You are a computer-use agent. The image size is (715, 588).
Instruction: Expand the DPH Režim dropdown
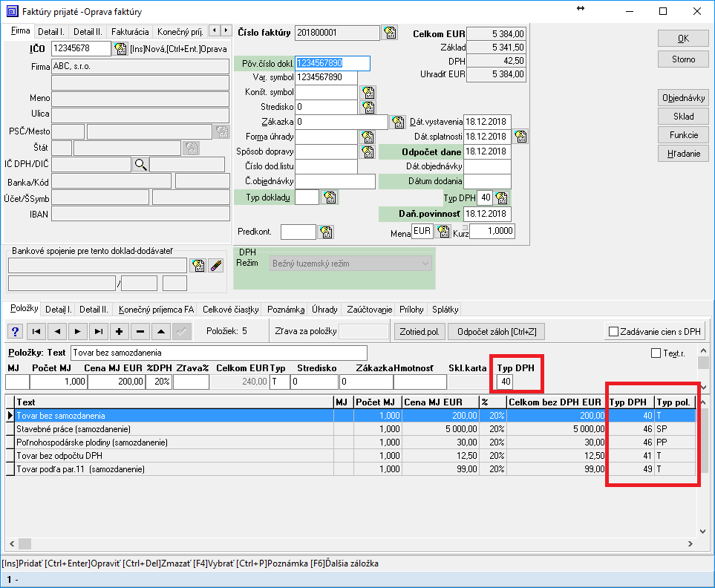tap(425, 264)
